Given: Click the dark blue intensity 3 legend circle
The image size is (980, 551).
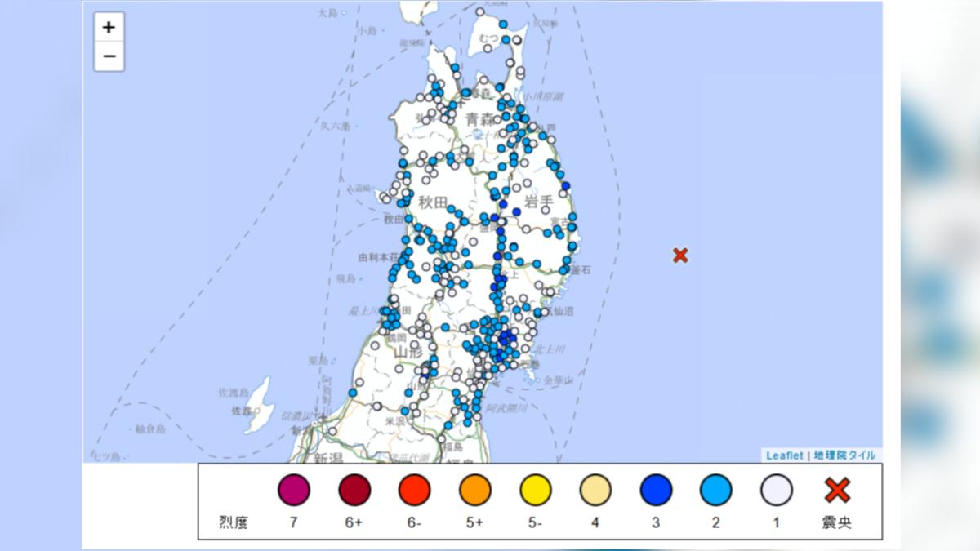Looking at the screenshot, I should (656, 490).
